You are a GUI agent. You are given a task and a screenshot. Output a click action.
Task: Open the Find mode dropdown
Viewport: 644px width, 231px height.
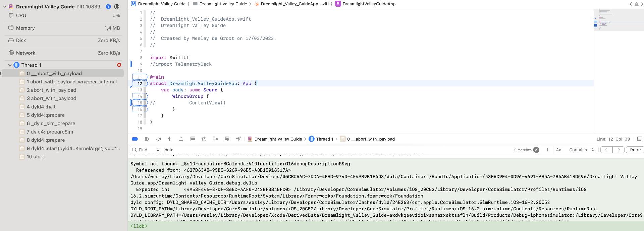click(x=146, y=150)
